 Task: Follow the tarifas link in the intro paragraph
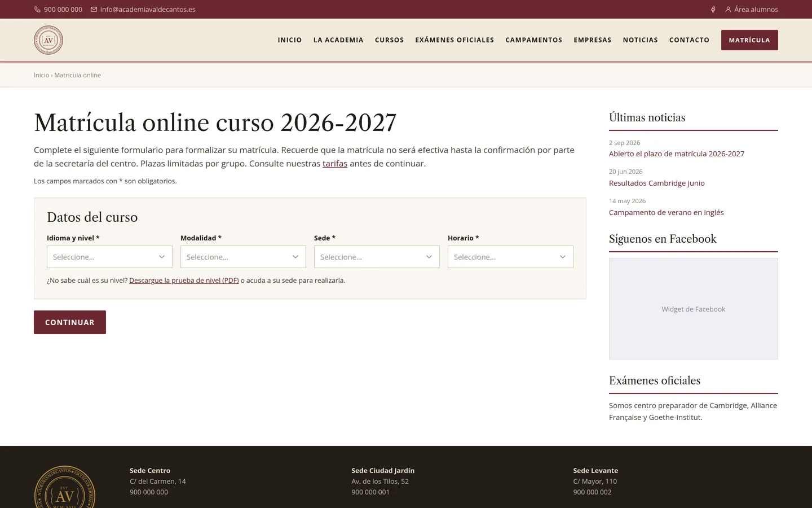click(x=335, y=164)
